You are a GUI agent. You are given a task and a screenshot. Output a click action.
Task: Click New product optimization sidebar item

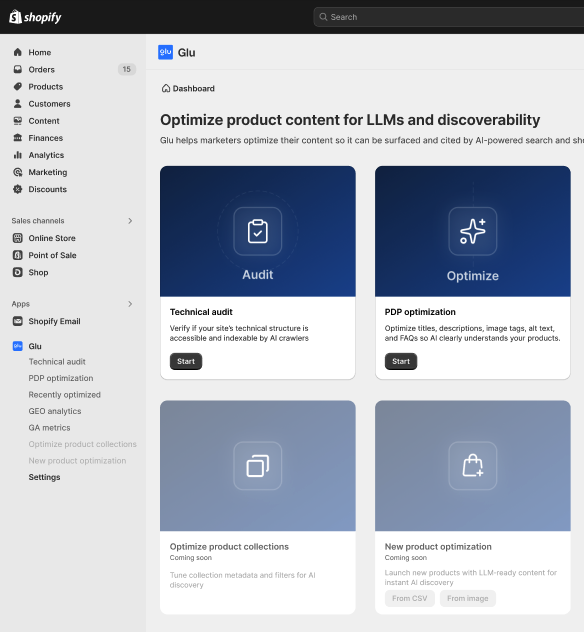click(77, 461)
